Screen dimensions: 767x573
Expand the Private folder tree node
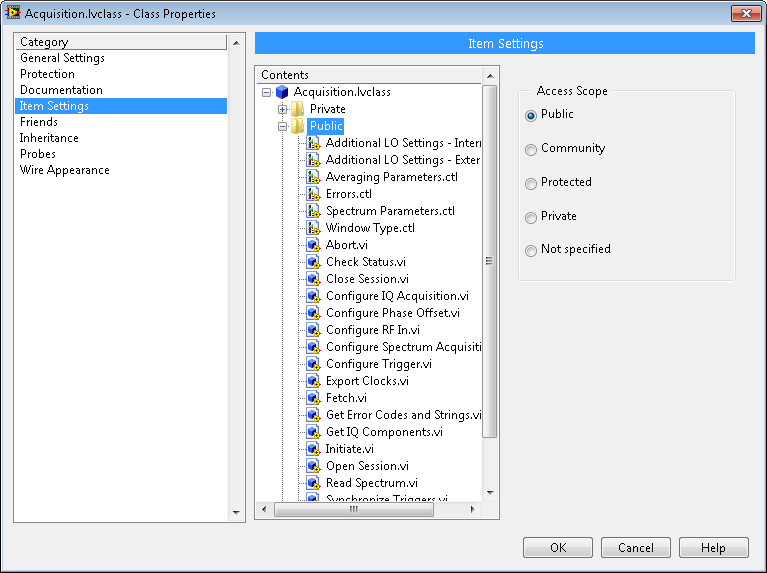[283, 109]
